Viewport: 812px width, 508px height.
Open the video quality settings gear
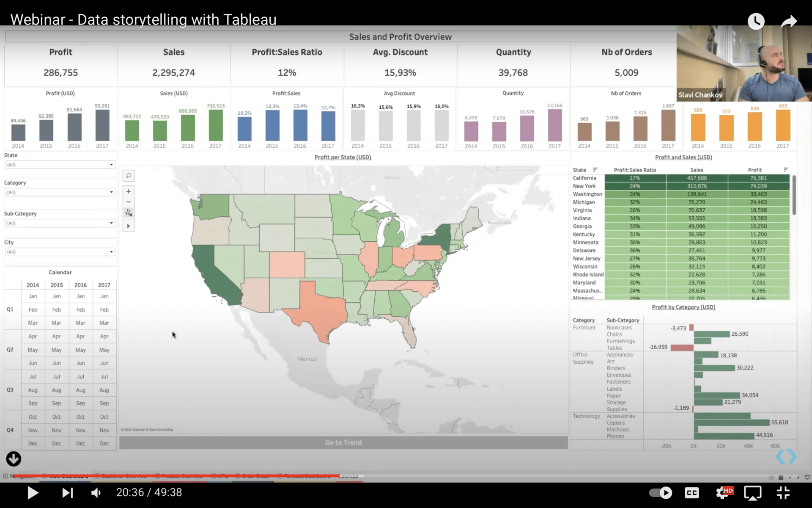click(x=723, y=492)
